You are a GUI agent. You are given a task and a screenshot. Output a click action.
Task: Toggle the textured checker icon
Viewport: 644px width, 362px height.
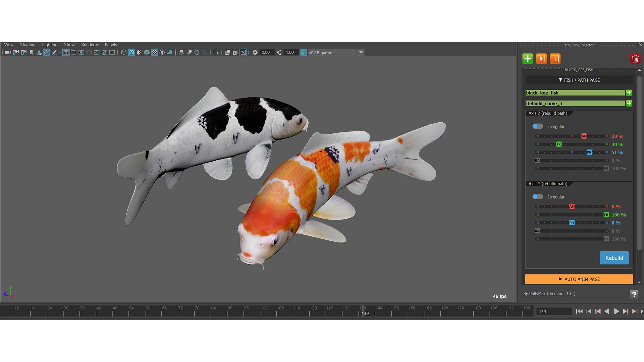[154, 52]
